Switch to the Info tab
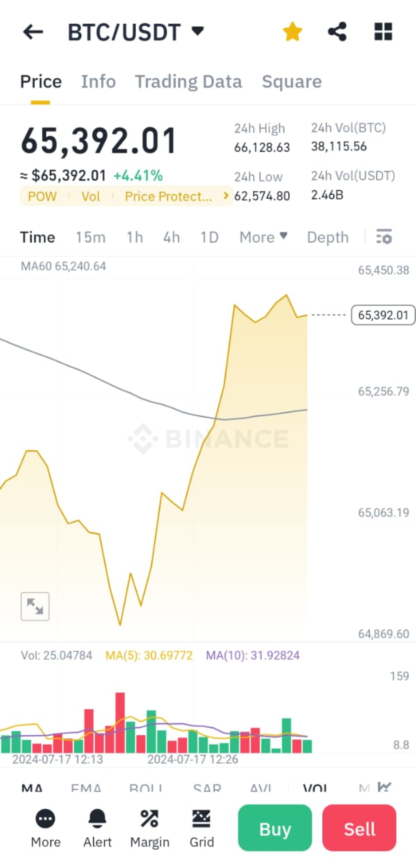The height and width of the screenshot is (868, 416). pyautogui.click(x=98, y=82)
